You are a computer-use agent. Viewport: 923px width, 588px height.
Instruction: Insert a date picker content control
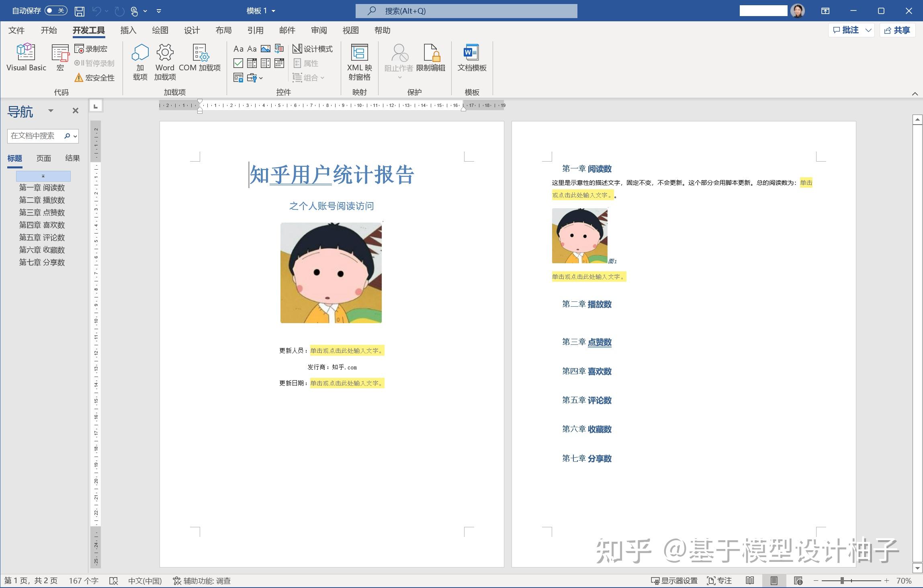[279, 63]
